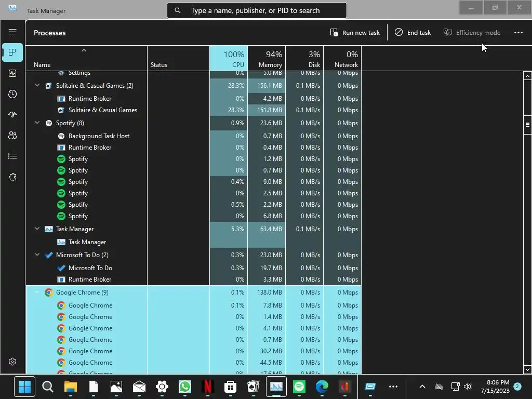
Task: Show hidden system tray icons
Action: coord(422,386)
